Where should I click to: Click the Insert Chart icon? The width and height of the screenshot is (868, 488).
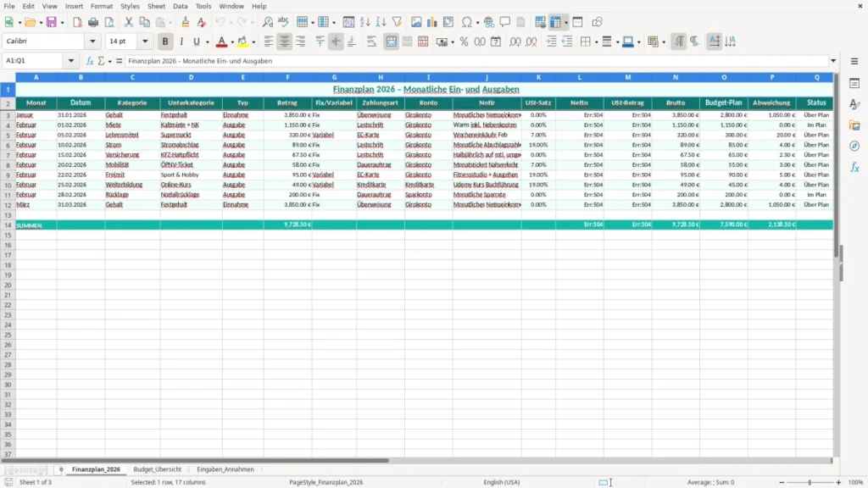coord(432,22)
